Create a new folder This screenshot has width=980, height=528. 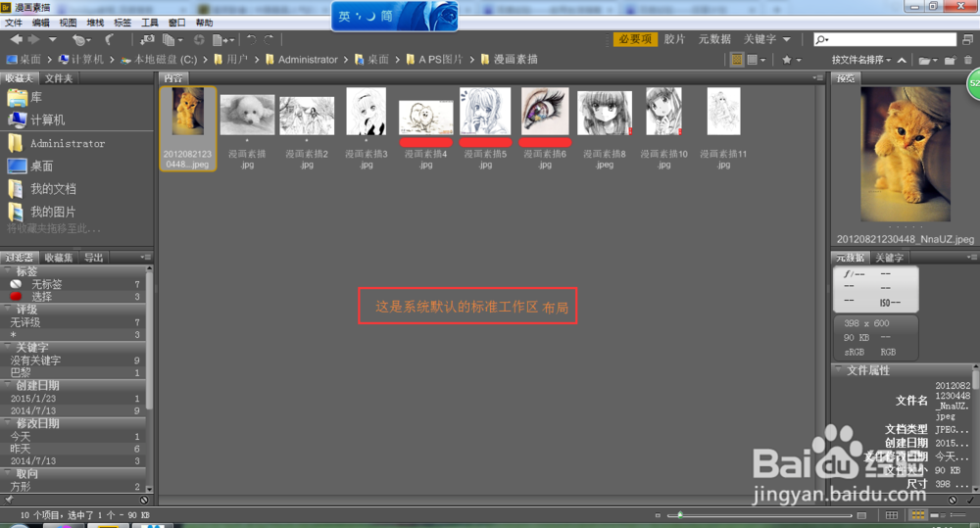(x=950, y=60)
